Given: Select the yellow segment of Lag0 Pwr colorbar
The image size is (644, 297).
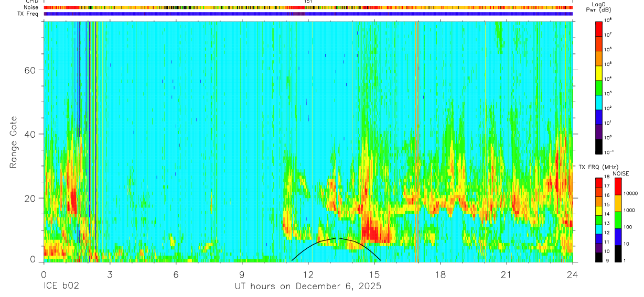Looking at the screenshot, I should [599, 72].
